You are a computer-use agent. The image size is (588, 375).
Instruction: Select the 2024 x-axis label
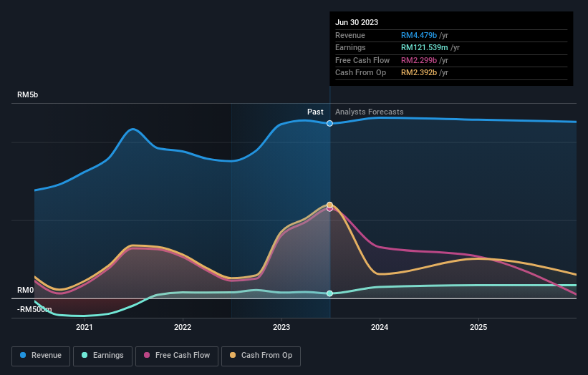[380, 327]
